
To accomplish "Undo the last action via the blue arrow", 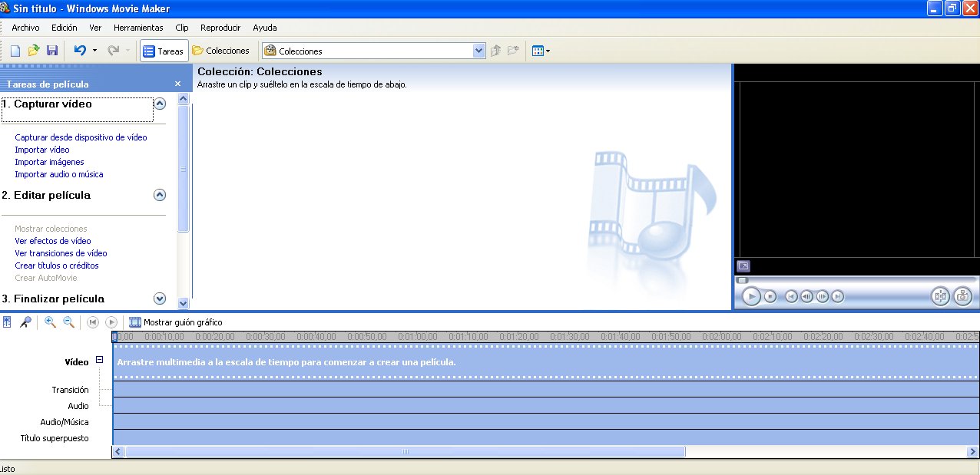I will pos(80,51).
